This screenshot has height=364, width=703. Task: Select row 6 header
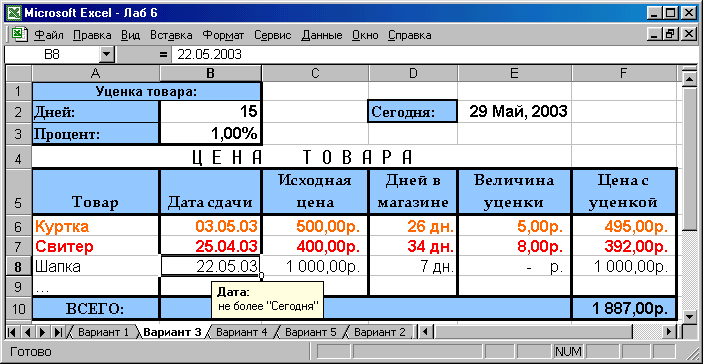pos(18,226)
